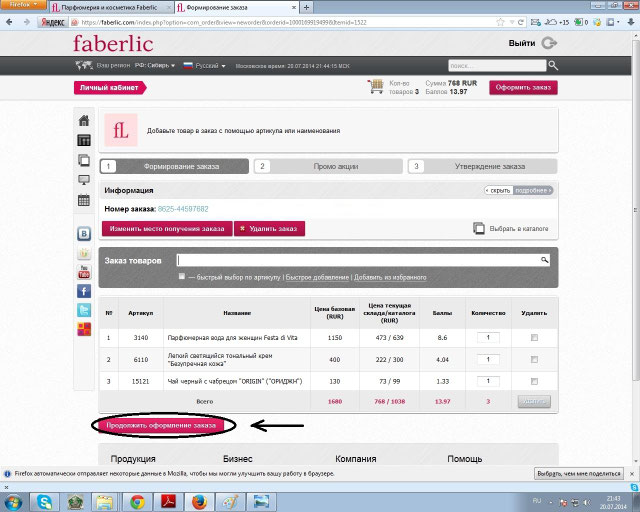Check delete box for item 15121
Viewport: 640px width, 512px height.
[x=534, y=381]
